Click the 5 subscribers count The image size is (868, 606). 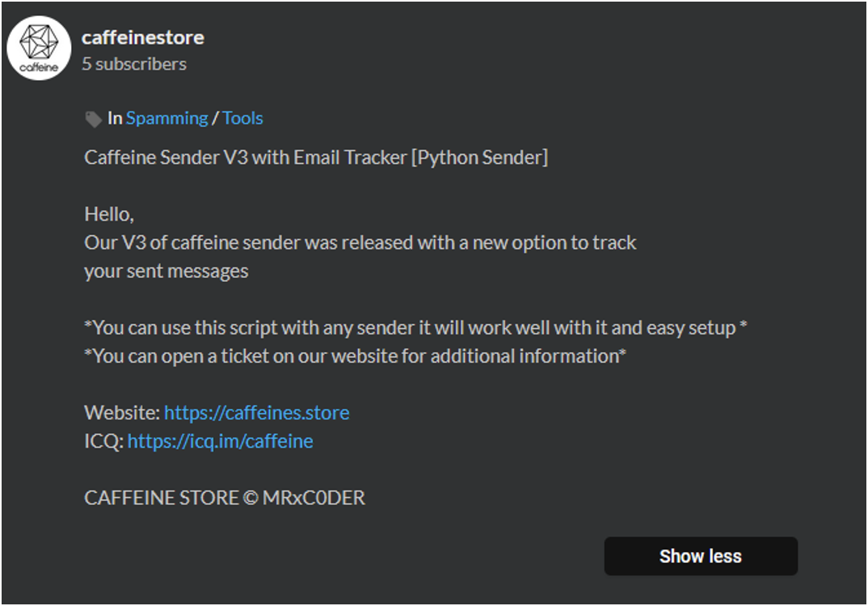134,64
